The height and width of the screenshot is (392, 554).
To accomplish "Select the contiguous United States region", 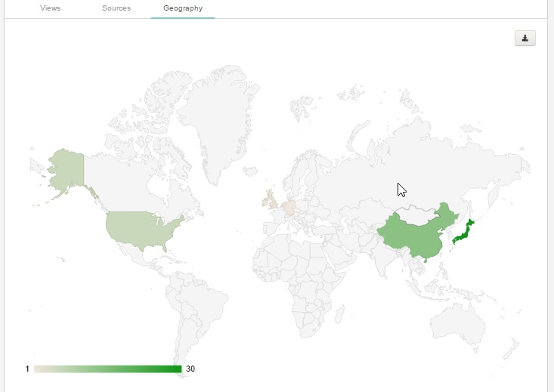I will 141,230.
